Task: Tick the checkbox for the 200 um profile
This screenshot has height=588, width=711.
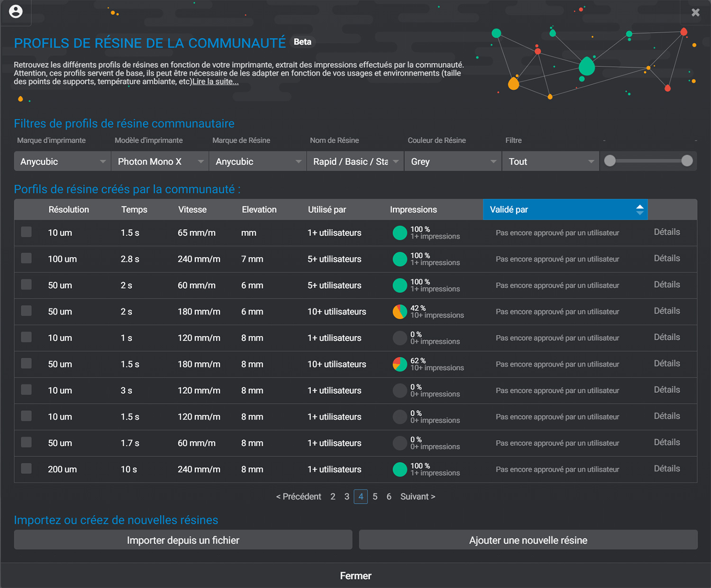Action: click(x=27, y=469)
